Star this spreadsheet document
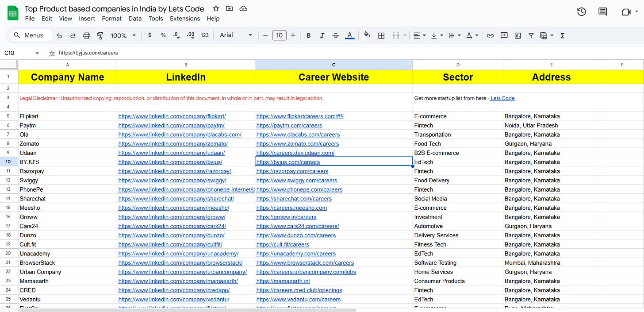Viewport: 644px width, 312px height. pyautogui.click(x=216, y=8)
